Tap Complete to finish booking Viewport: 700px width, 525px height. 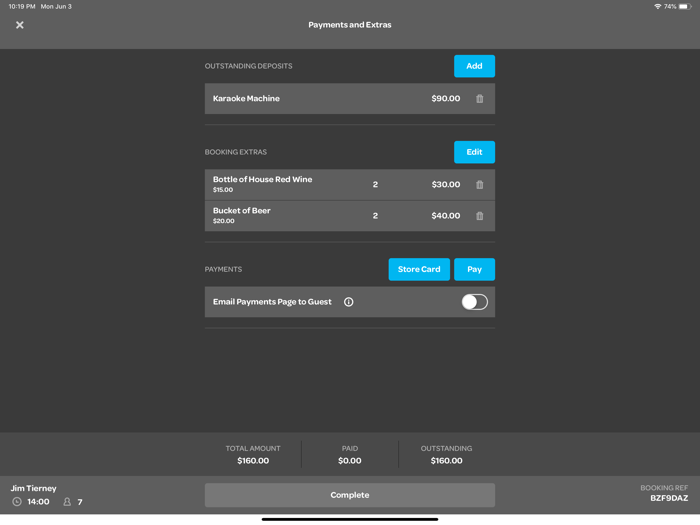click(x=350, y=495)
